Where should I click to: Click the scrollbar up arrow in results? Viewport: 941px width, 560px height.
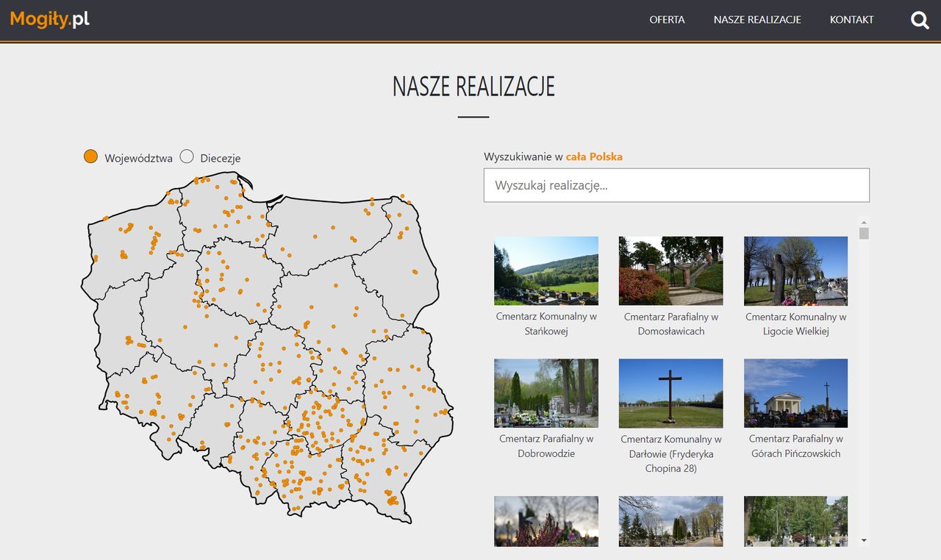coord(864,222)
